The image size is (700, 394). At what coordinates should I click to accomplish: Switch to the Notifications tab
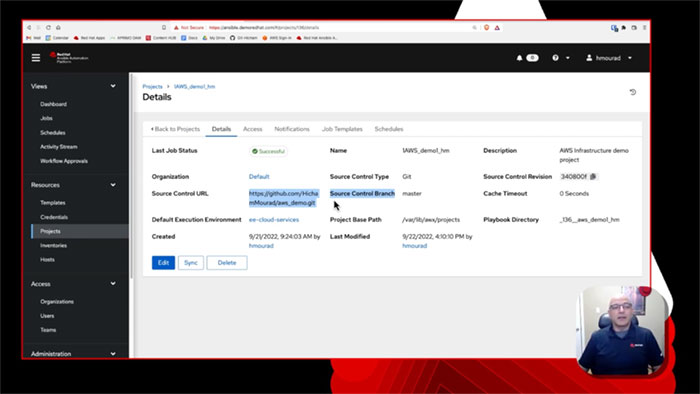(x=292, y=129)
